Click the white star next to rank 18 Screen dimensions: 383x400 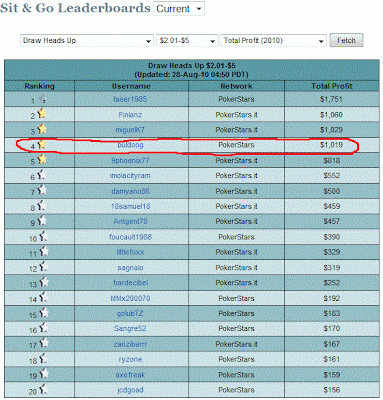click(43, 358)
